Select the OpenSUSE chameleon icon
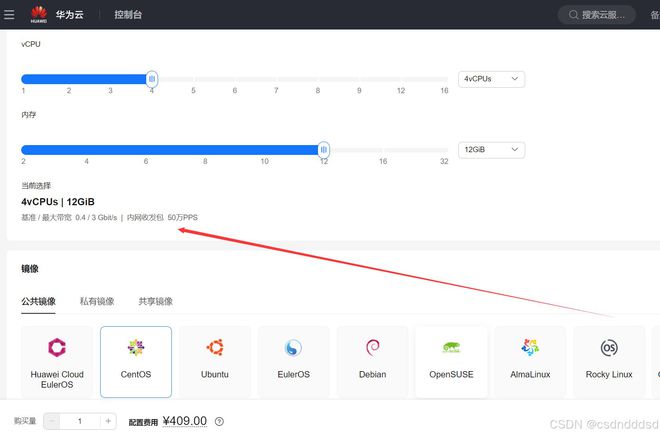The image size is (660, 436). coord(451,348)
